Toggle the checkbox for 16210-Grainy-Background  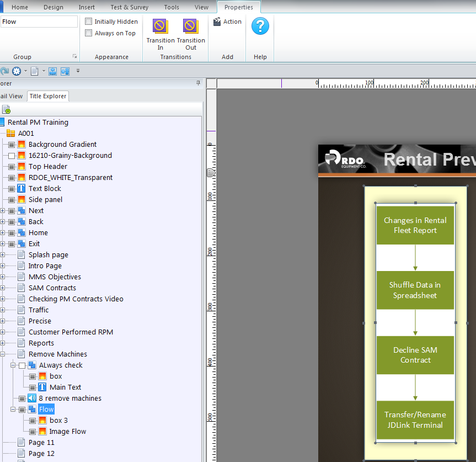click(x=12, y=156)
